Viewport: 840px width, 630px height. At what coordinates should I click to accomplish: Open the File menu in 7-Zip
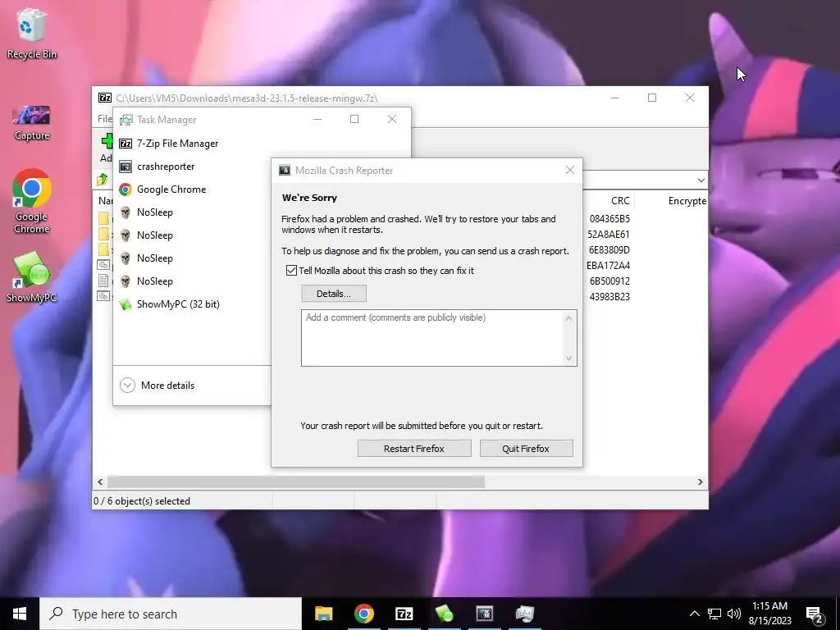[x=104, y=118]
